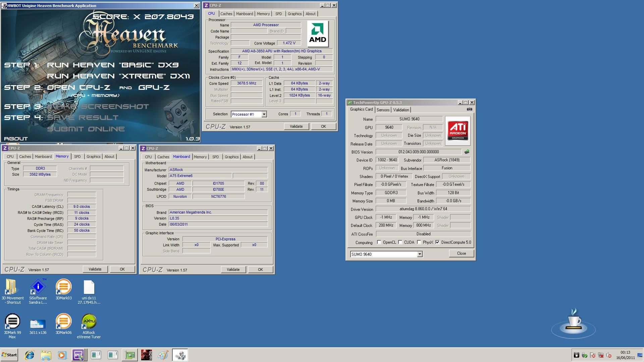Click Submit Online in Heaven app
644x362 pixels.
pos(86,129)
